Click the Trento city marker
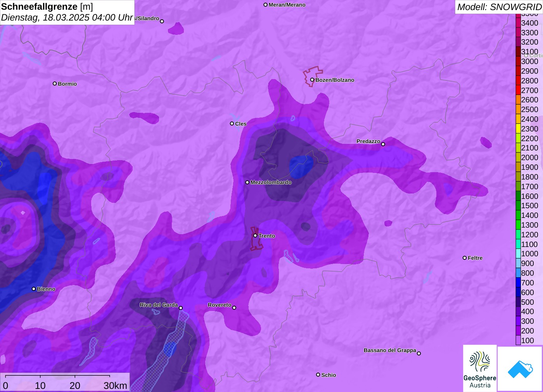This screenshot has width=543, height=392. [255, 236]
